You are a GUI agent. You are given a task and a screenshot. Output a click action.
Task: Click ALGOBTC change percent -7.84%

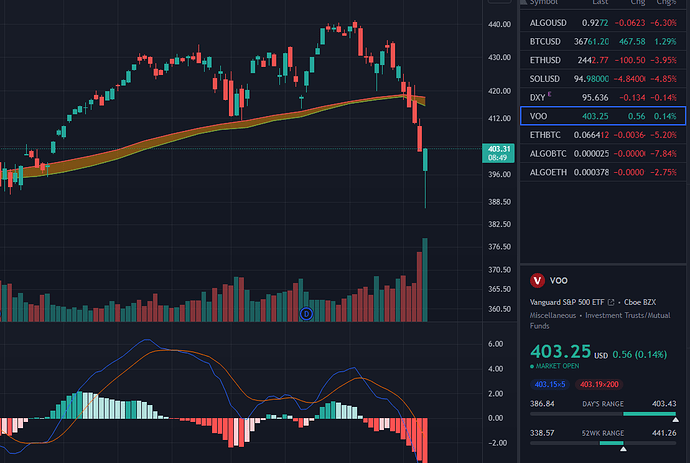(663, 154)
